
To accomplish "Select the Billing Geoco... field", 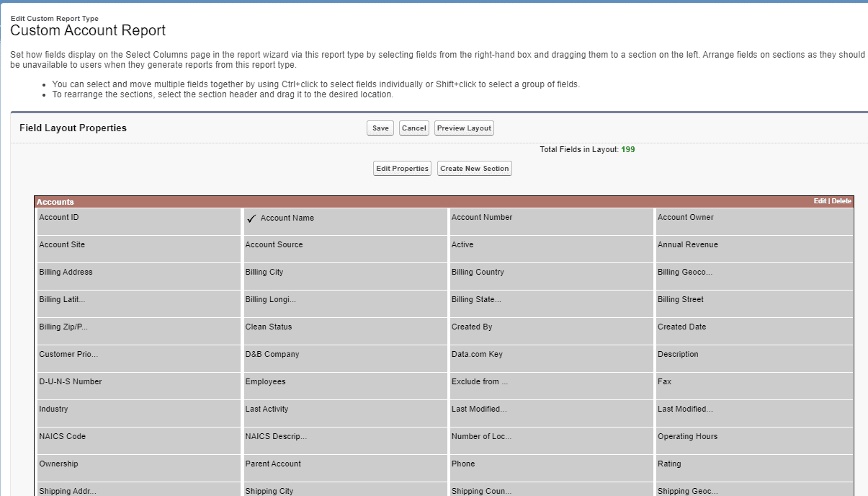I will pos(754,276).
